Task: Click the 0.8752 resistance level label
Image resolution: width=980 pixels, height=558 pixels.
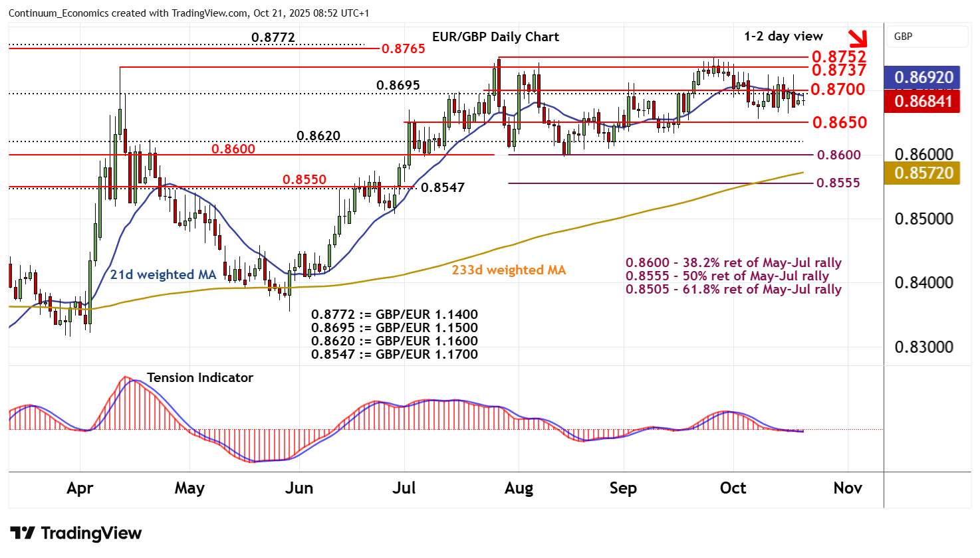Action: (838, 56)
